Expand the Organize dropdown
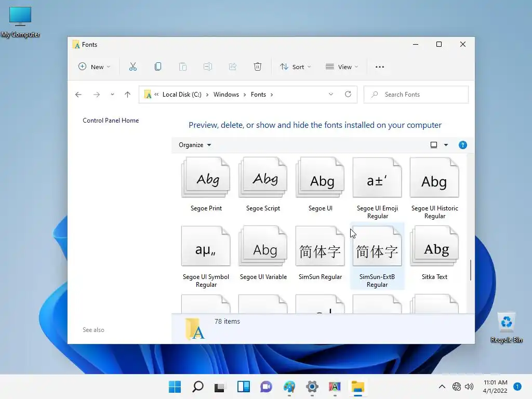This screenshot has height=399, width=532. pos(195,145)
